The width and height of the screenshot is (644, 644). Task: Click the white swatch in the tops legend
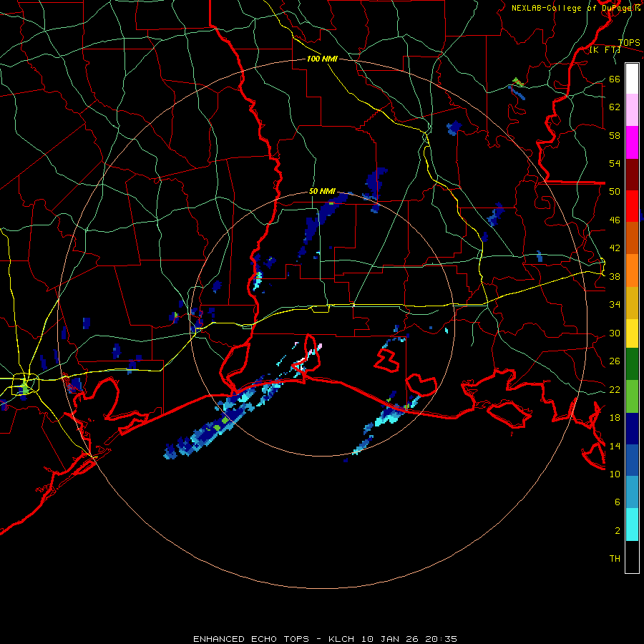[x=632, y=79]
